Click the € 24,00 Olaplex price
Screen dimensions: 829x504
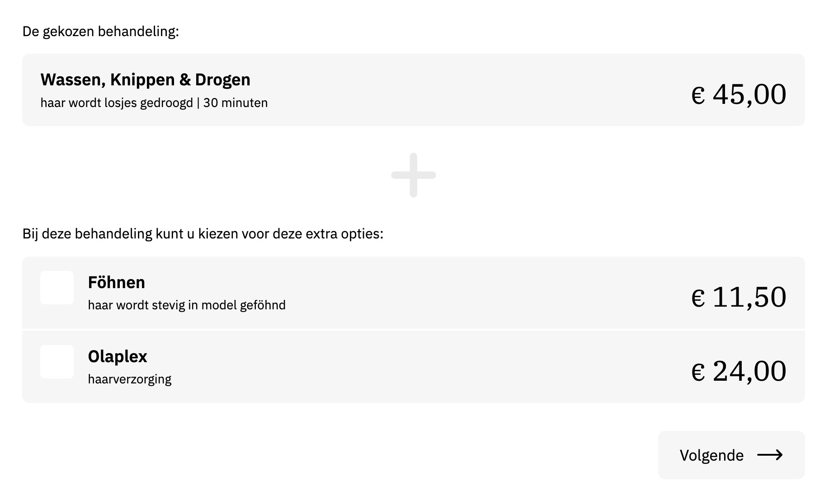point(739,371)
